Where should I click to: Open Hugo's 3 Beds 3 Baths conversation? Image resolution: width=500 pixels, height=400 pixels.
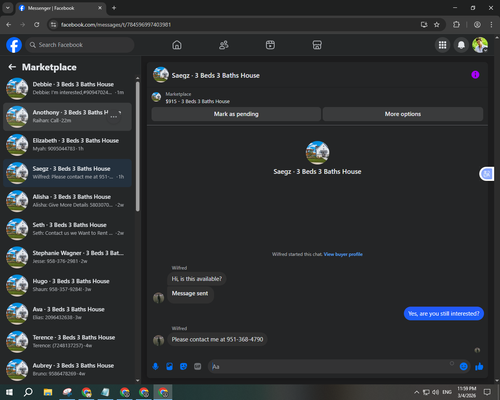67,285
